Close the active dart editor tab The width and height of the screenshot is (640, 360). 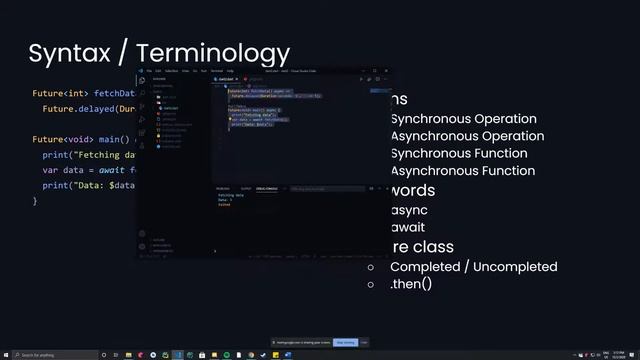[x=237, y=79]
